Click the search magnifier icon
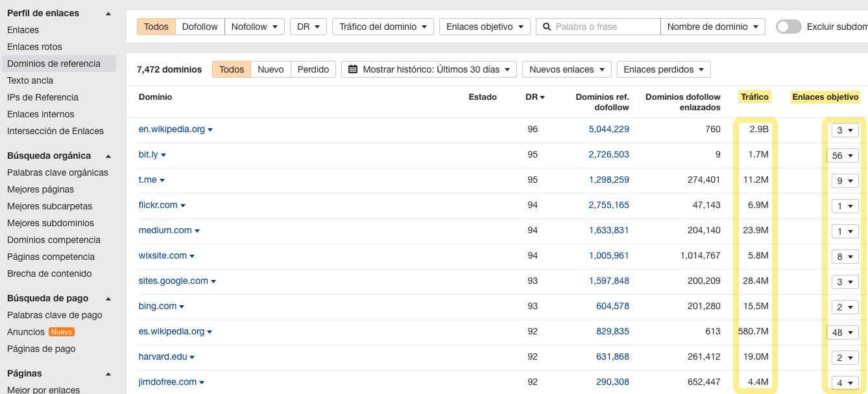The width and height of the screenshot is (868, 394). coord(547,27)
